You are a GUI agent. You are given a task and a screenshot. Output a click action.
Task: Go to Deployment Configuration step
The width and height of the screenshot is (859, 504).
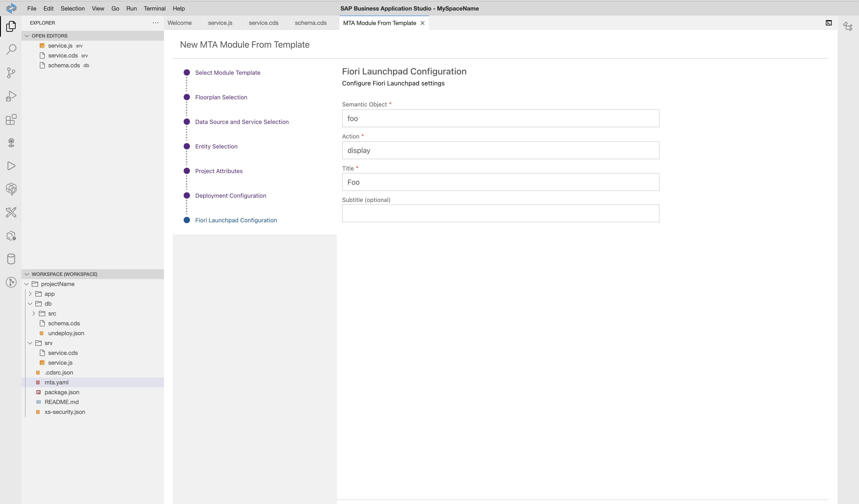coord(230,196)
